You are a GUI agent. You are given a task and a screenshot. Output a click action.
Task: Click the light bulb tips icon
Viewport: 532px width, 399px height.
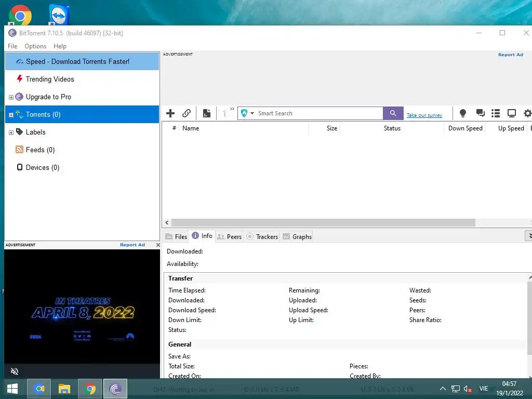(463, 113)
